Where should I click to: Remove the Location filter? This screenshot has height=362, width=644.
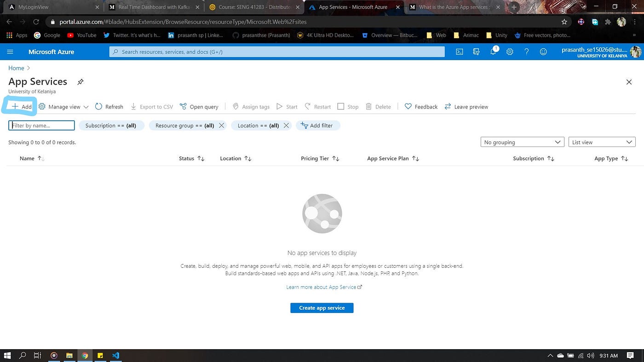pos(286,125)
